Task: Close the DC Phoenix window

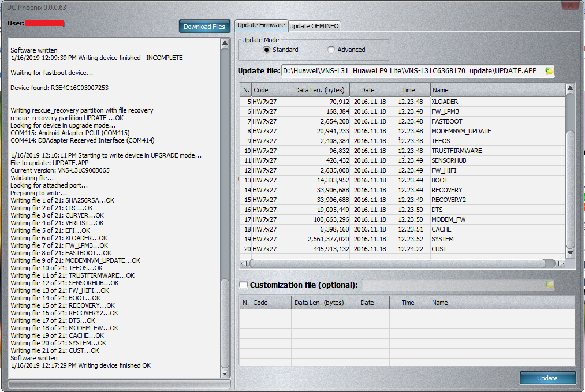Action: (x=571, y=5)
